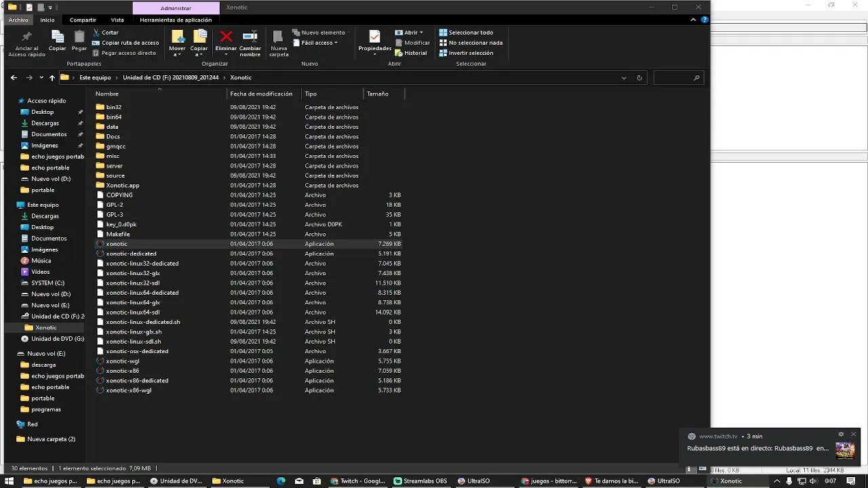The width and height of the screenshot is (868, 488).
Task: Expand the Fácil acceso dropdown
Action: point(315,43)
